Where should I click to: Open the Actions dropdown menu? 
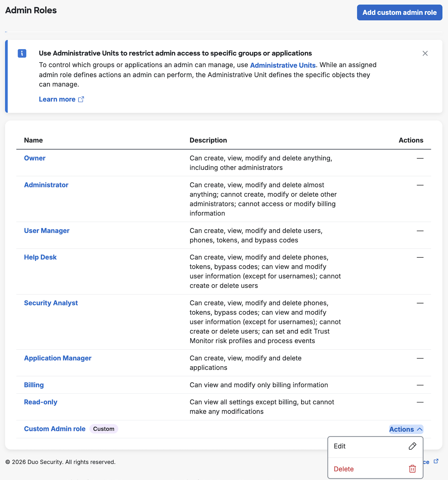coord(401,429)
